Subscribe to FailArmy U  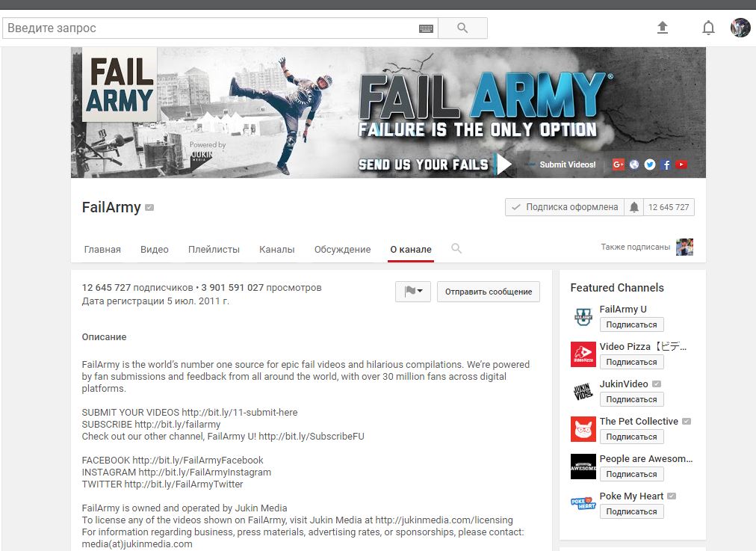point(631,324)
